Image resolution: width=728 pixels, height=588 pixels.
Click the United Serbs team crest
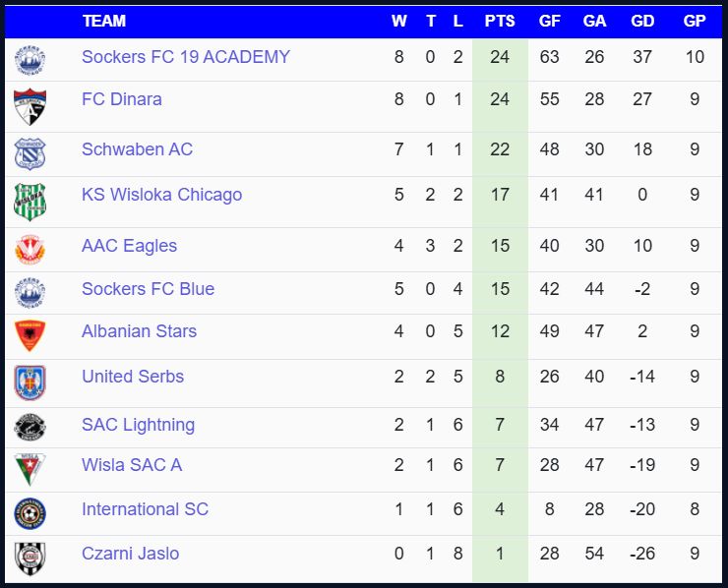tap(30, 382)
